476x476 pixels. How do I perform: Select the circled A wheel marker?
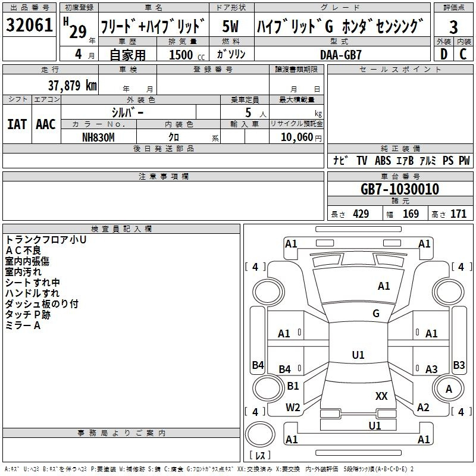449,389
